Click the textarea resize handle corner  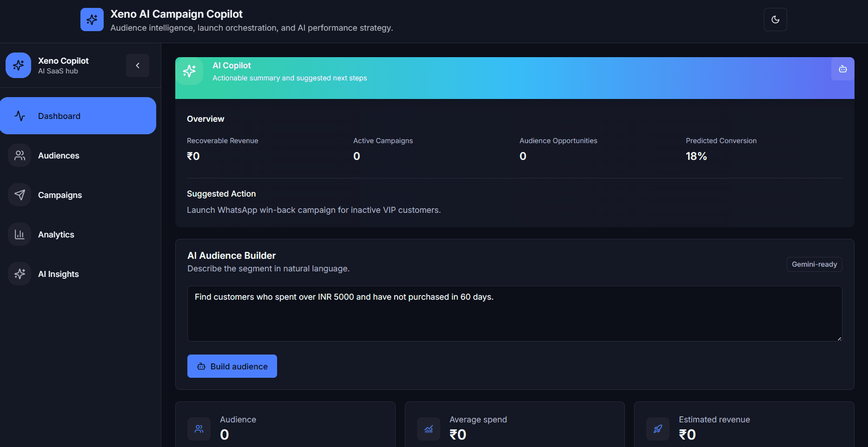coord(839,339)
